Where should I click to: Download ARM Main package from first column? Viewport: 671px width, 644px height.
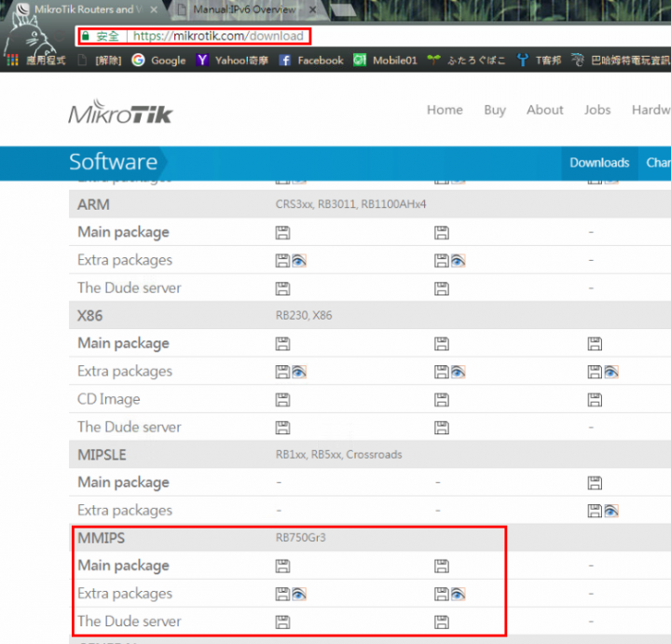click(x=282, y=233)
